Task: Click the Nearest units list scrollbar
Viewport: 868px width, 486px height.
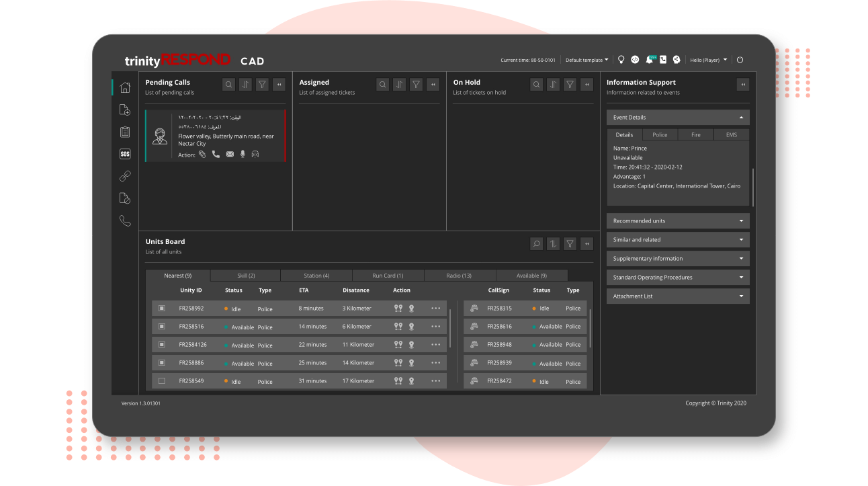Action: pos(450,328)
